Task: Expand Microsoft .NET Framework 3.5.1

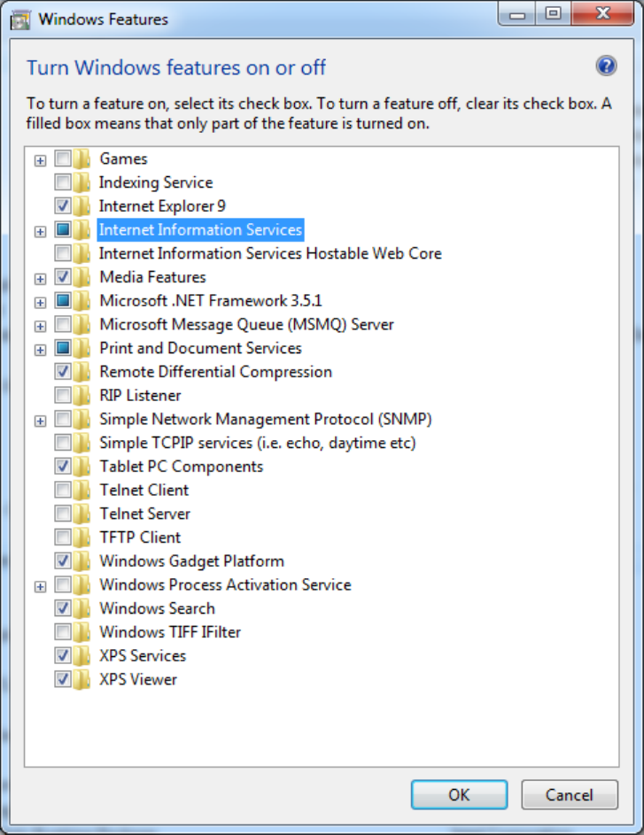Action: 40,302
